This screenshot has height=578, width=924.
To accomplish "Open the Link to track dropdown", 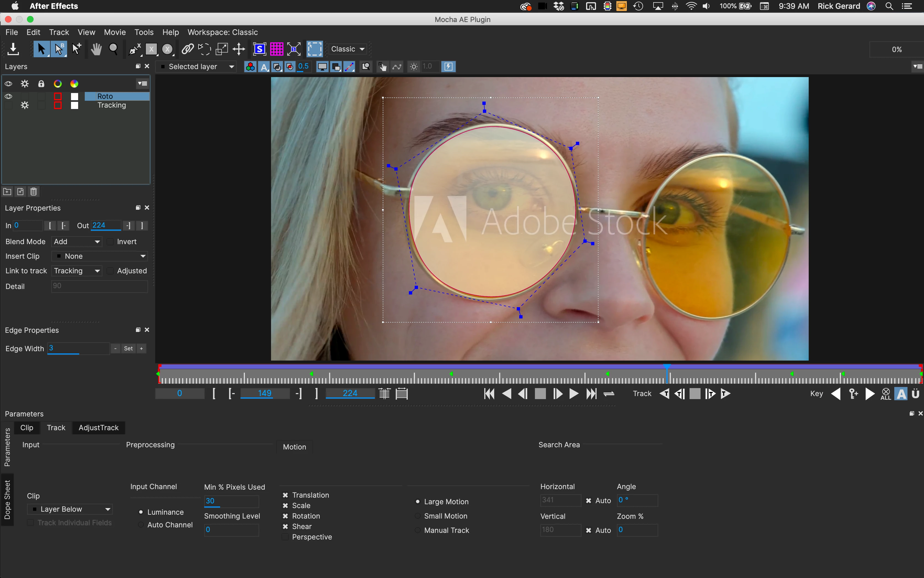I will [x=76, y=271].
